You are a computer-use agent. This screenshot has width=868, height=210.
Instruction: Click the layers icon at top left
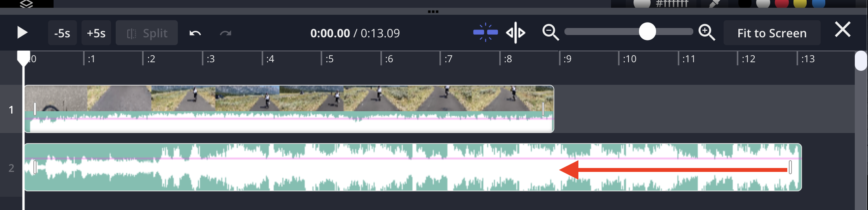[26, 4]
